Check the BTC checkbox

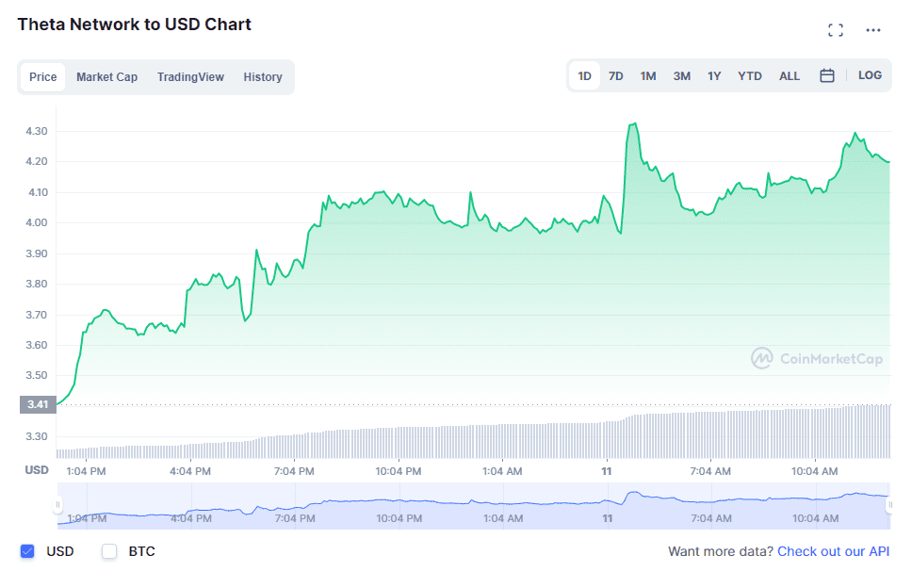pyautogui.click(x=108, y=551)
